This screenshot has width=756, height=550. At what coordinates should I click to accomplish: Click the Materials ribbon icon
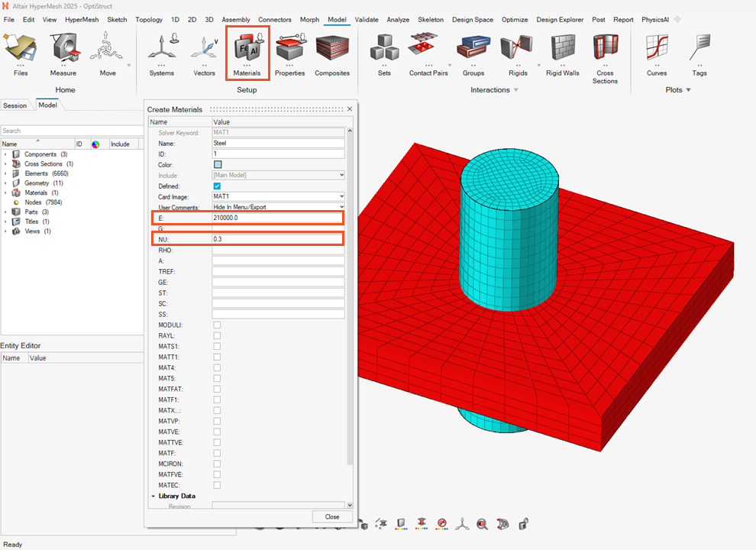[x=247, y=53]
